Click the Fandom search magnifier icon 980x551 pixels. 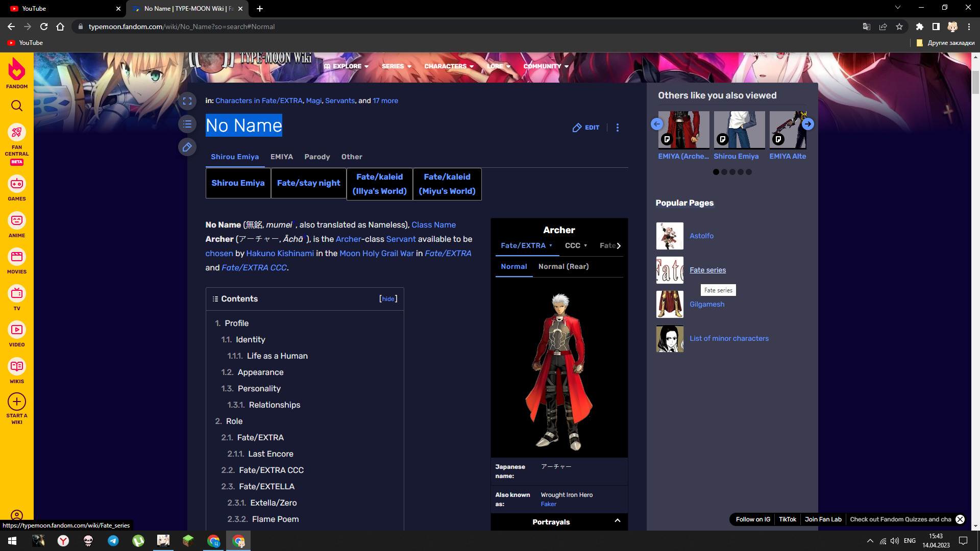tap(17, 106)
